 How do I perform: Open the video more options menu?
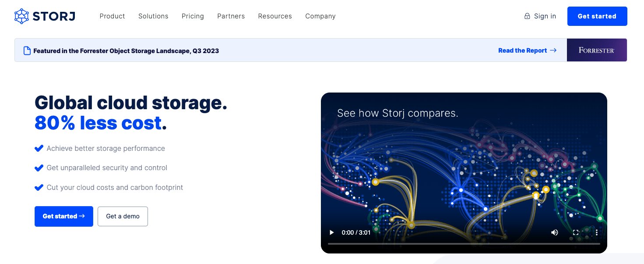click(596, 232)
